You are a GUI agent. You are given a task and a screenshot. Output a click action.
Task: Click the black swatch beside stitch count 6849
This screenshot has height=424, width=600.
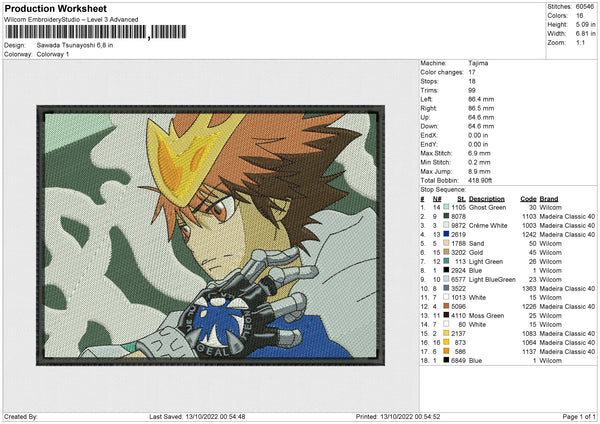tap(446, 360)
